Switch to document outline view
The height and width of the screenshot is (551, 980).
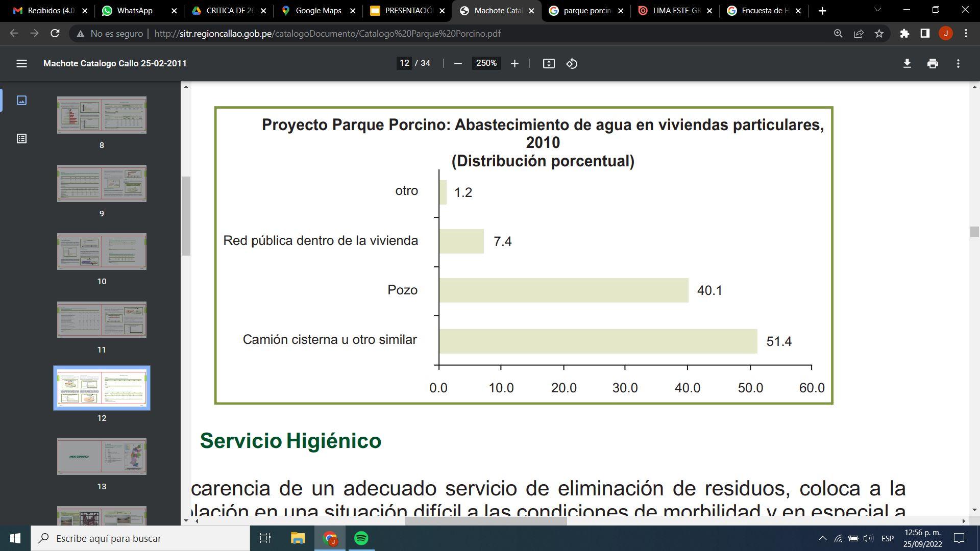(x=21, y=139)
